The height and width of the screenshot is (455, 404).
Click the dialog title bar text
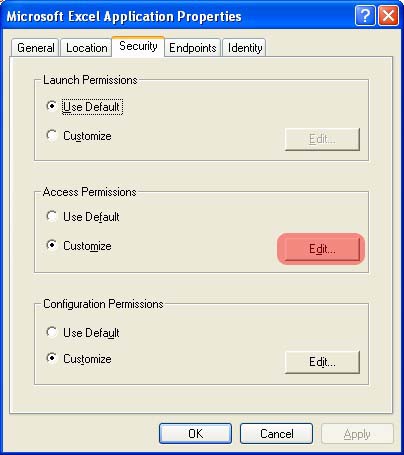124,16
